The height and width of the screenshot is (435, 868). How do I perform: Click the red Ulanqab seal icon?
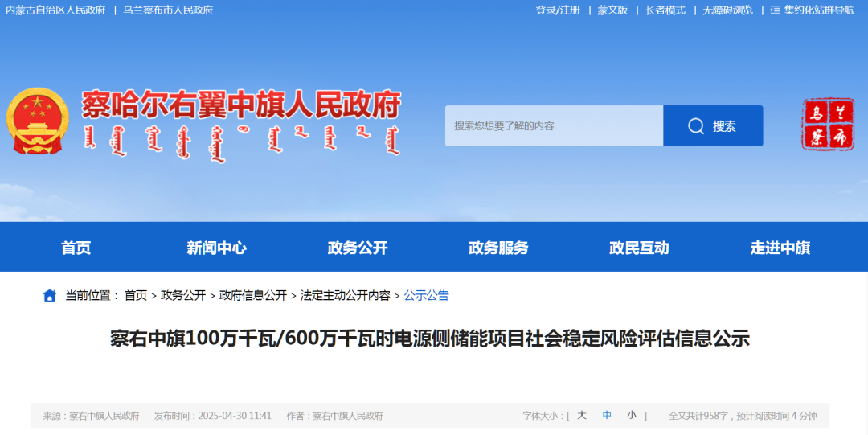click(828, 124)
